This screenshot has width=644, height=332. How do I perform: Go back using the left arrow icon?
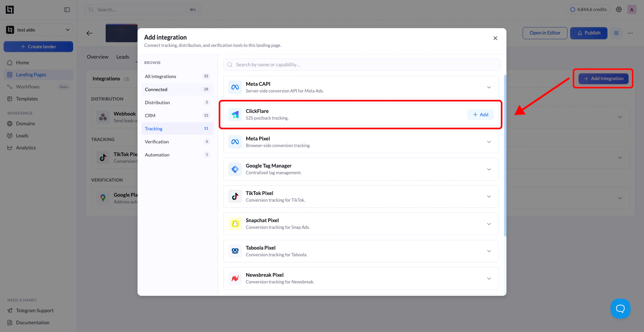(x=90, y=33)
